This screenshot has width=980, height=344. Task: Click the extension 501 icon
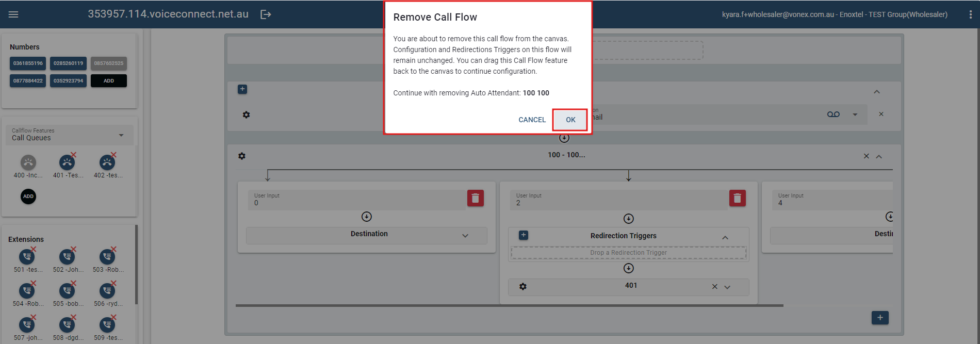tap(27, 257)
